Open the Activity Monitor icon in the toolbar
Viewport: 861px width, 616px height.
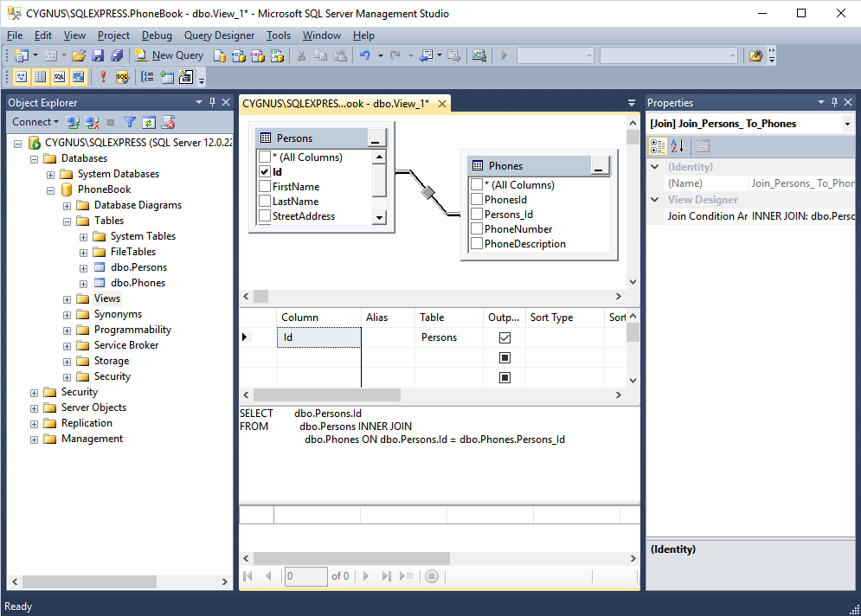(479, 55)
